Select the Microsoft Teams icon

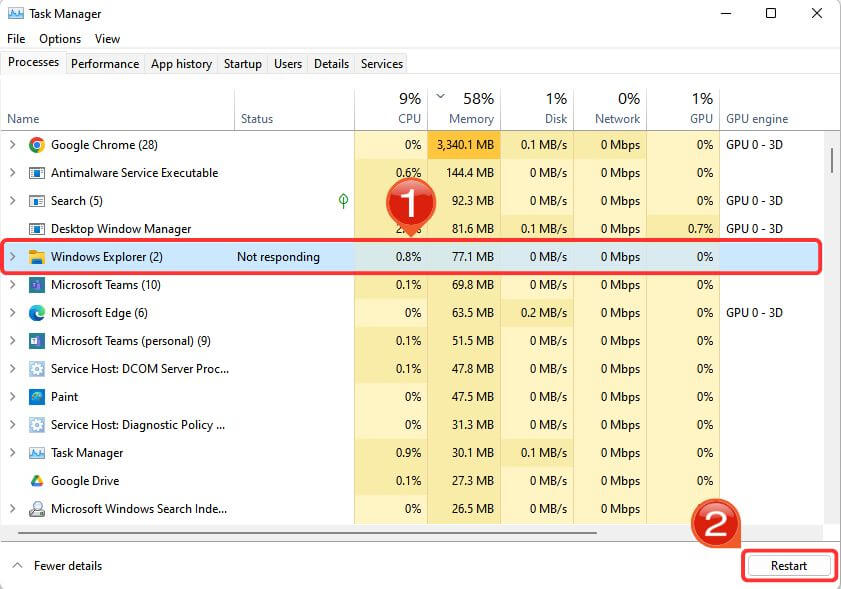(38, 284)
